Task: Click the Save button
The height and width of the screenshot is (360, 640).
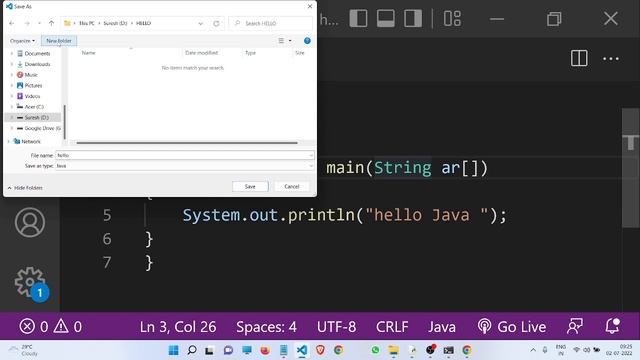Action: tap(250, 186)
